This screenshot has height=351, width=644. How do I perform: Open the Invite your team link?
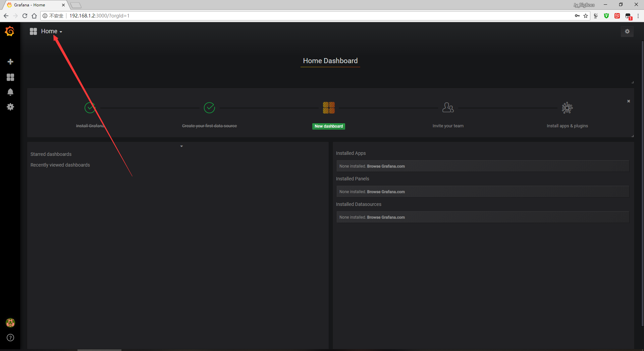coord(448,126)
